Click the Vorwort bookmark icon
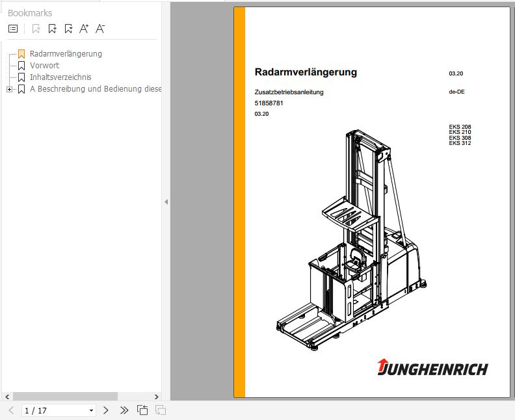Screen dimensions: 515x420 [21, 66]
